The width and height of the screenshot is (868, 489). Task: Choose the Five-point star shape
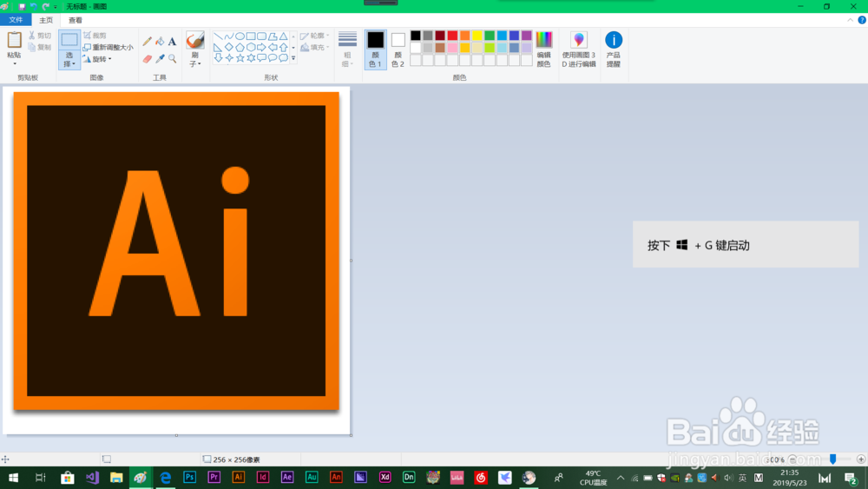(x=240, y=57)
